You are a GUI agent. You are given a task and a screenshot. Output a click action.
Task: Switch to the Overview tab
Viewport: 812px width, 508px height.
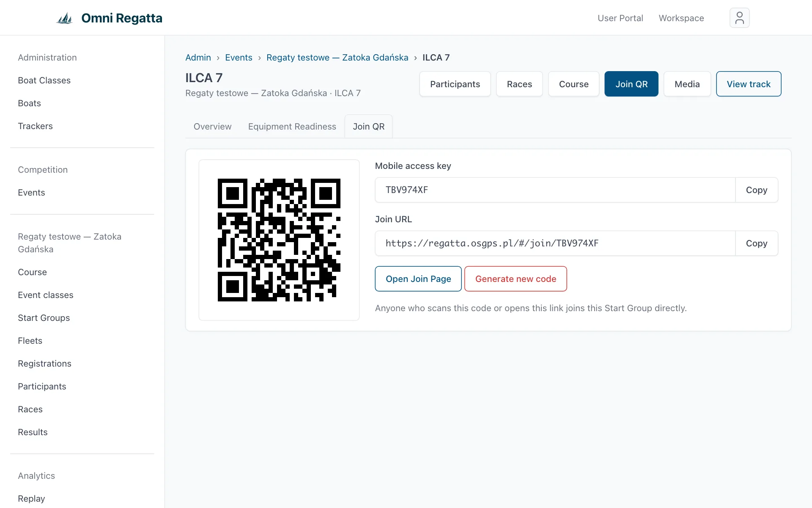pos(212,127)
